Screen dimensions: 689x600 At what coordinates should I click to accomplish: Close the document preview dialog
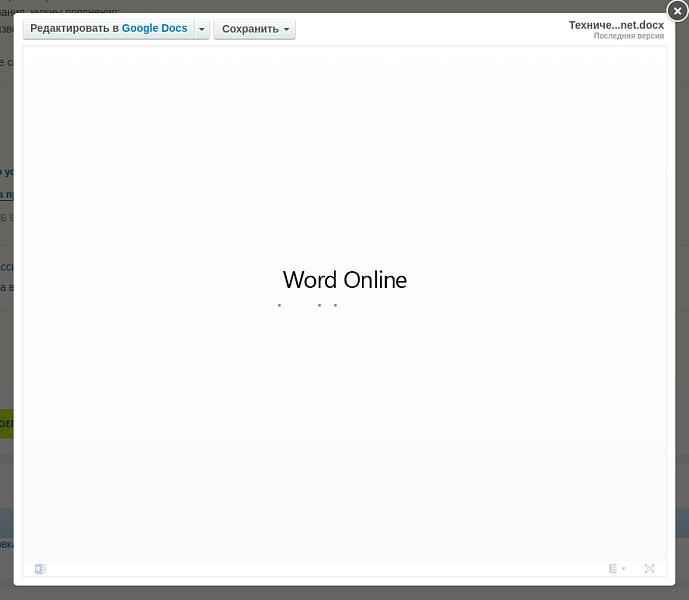pyautogui.click(x=677, y=11)
